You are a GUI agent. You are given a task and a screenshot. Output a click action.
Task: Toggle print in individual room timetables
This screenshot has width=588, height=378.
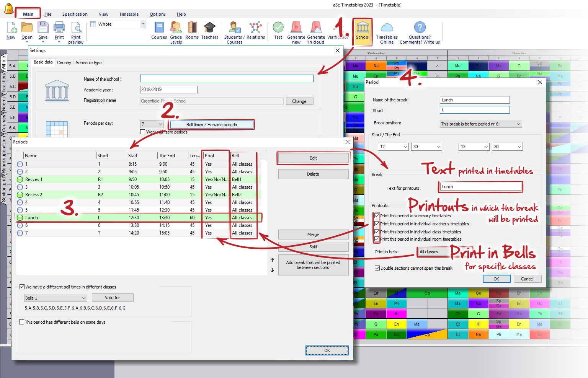(377, 239)
